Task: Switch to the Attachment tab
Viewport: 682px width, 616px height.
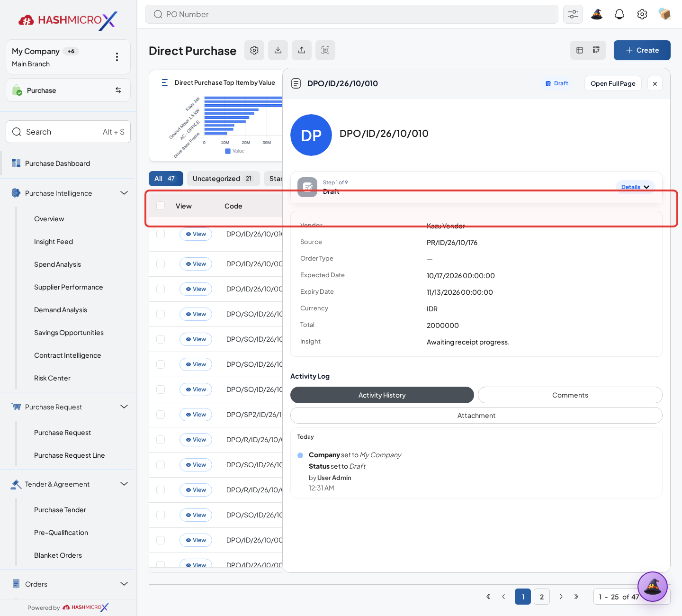Action: point(476,416)
